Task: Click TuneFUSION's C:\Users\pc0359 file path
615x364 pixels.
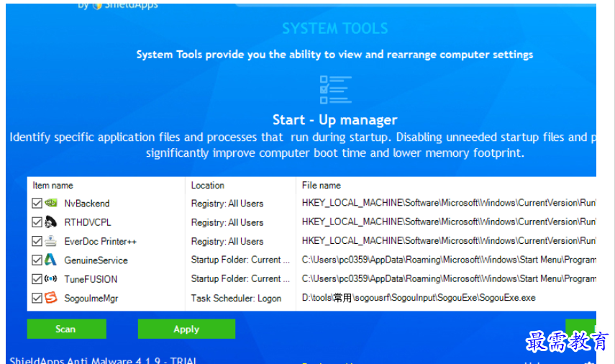Action: tap(449, 278)
